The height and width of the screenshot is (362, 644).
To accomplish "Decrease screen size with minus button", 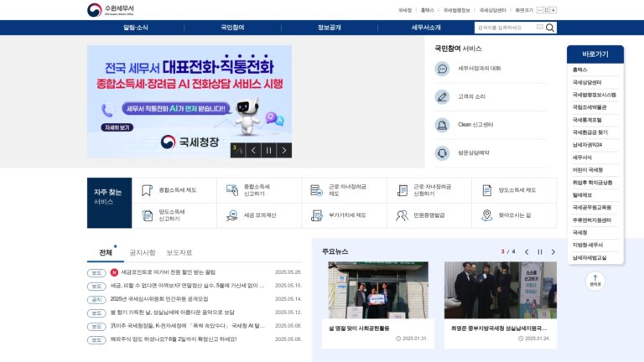I will 540,10.
